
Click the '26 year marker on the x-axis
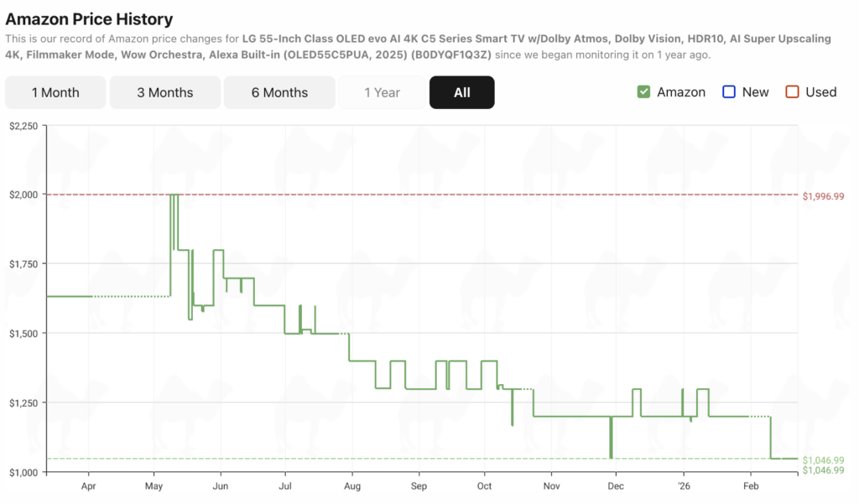683,486
